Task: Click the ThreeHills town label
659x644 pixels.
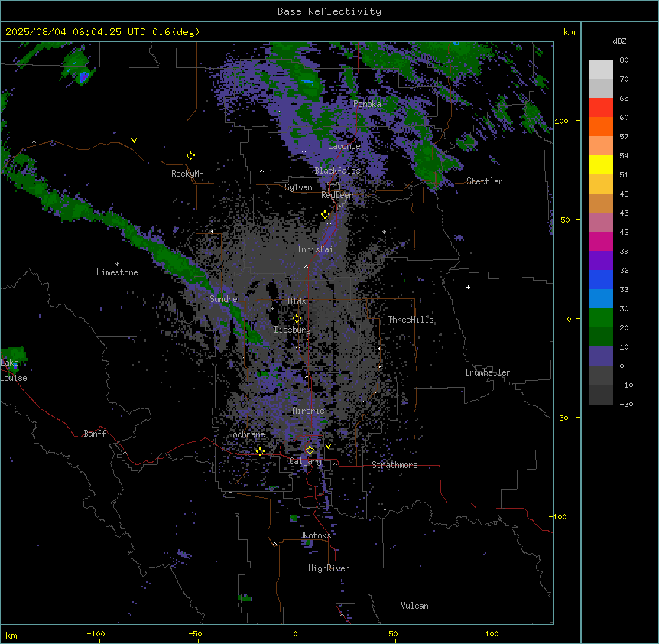Action: [x=411, y=320]
